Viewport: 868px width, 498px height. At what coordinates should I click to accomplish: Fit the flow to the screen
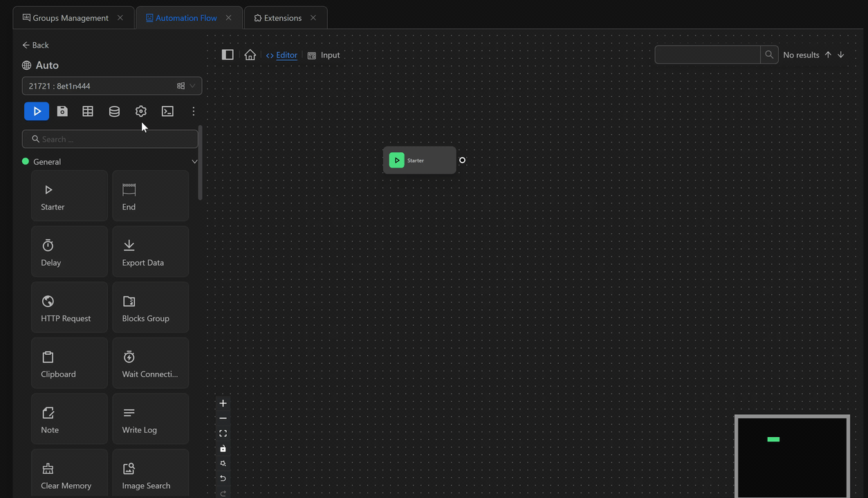(223, 433)
